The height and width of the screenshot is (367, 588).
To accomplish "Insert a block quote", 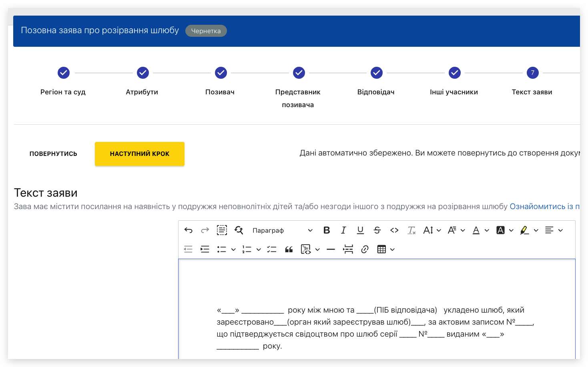I will 289,249.
